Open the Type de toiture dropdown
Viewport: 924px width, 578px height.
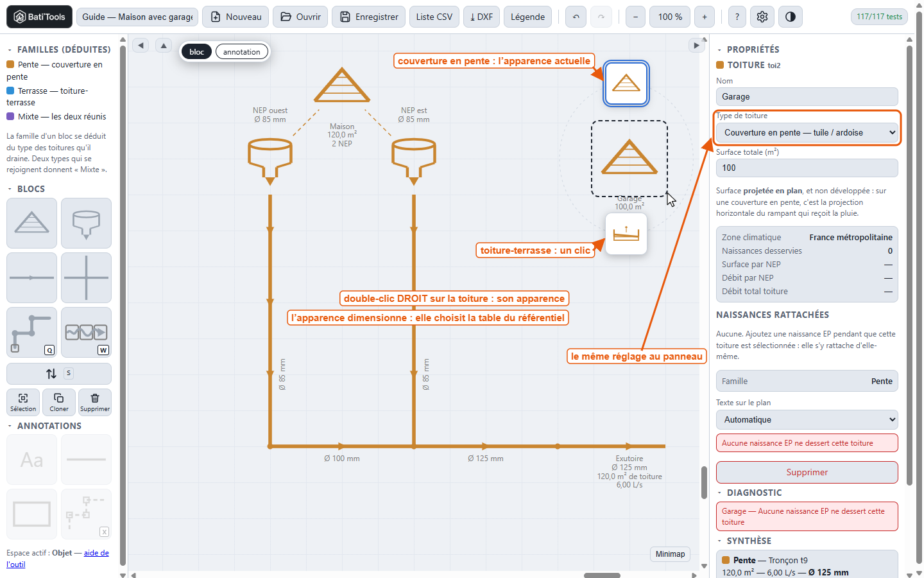[807, 133]
